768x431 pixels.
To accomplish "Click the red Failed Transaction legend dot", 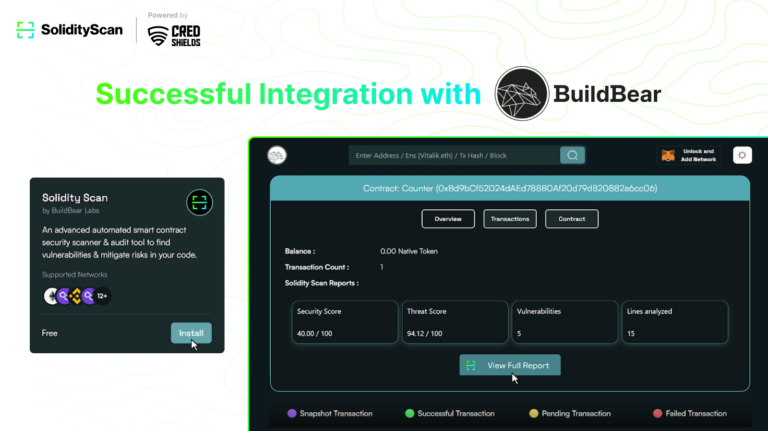I will 657,413.
